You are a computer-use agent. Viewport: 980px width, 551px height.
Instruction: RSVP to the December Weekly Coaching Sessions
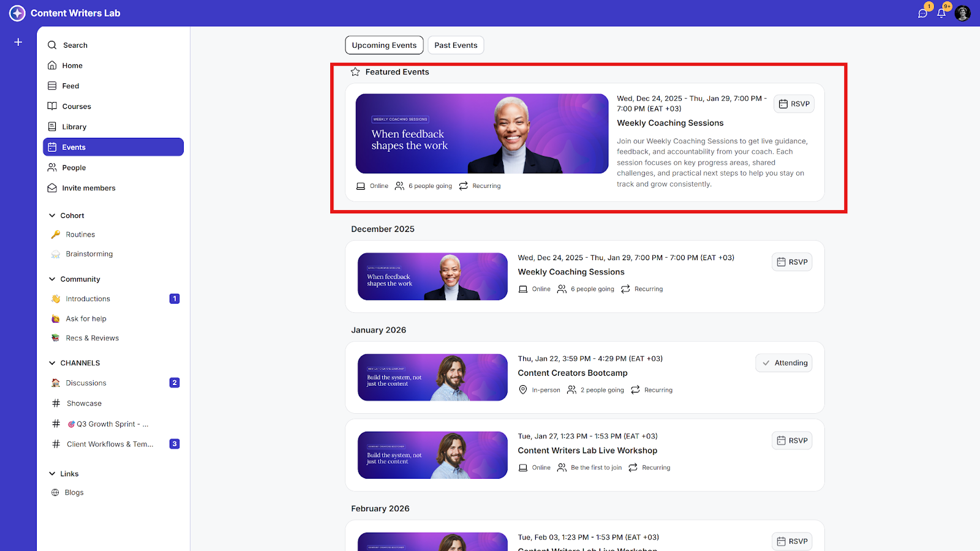coord(792,262)
